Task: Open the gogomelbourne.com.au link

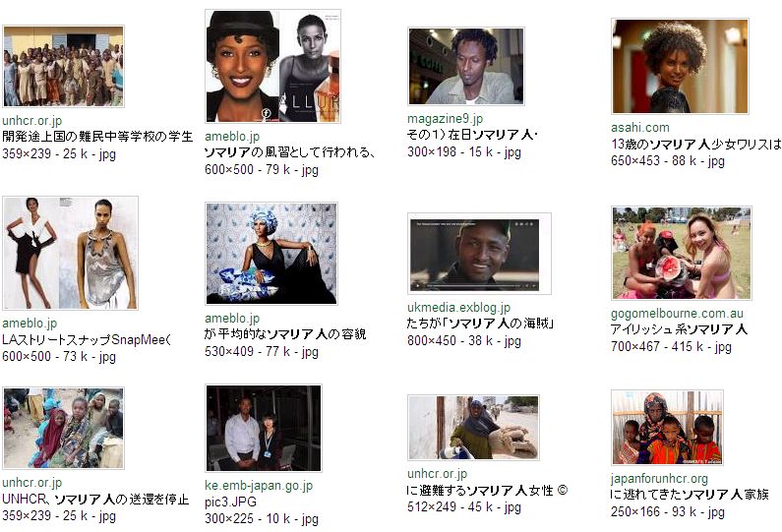Action: 677,313
